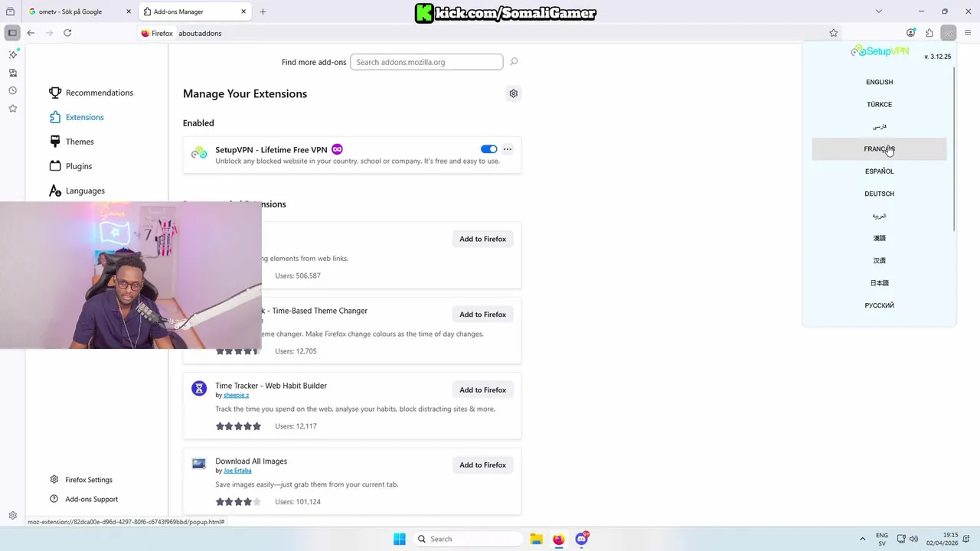The width and height of the screenshot is (980, 551).
Task: Open the Firefox sidebar toggle icon
Action: coord(12,33)
